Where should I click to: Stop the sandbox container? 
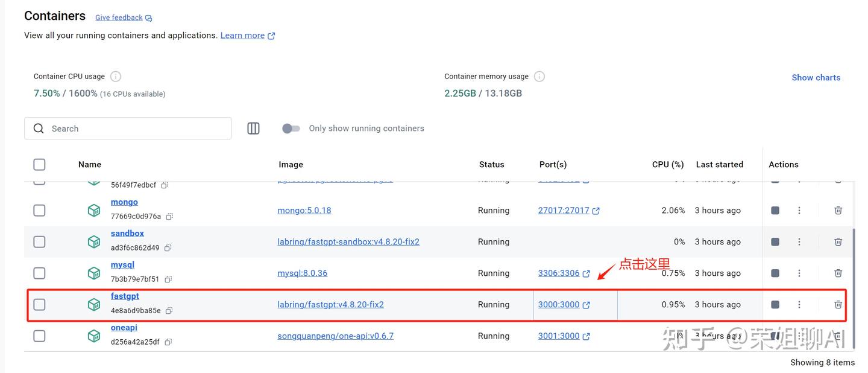[x=775, y=241]
